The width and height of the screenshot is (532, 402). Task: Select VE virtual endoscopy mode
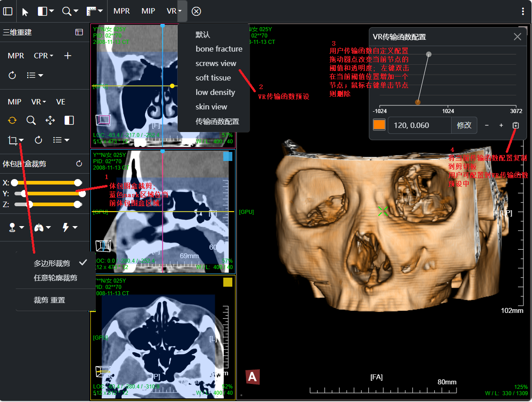coord(61,102)
